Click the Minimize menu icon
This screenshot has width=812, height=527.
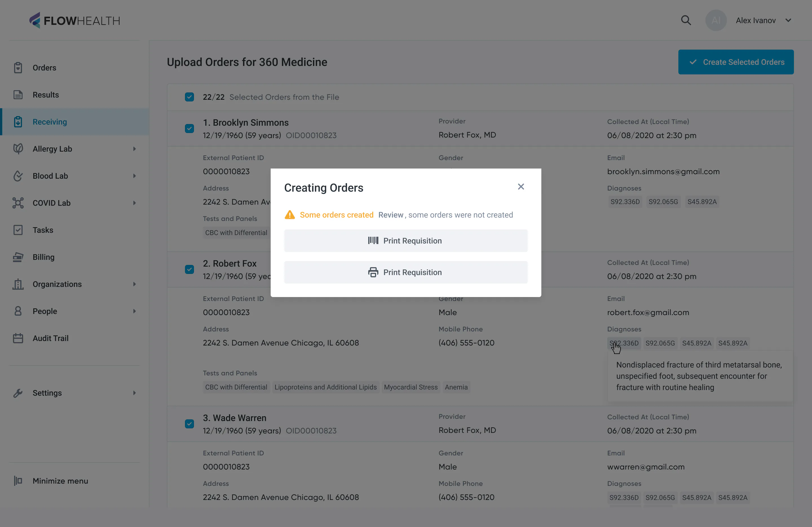(x=18, y=481)
